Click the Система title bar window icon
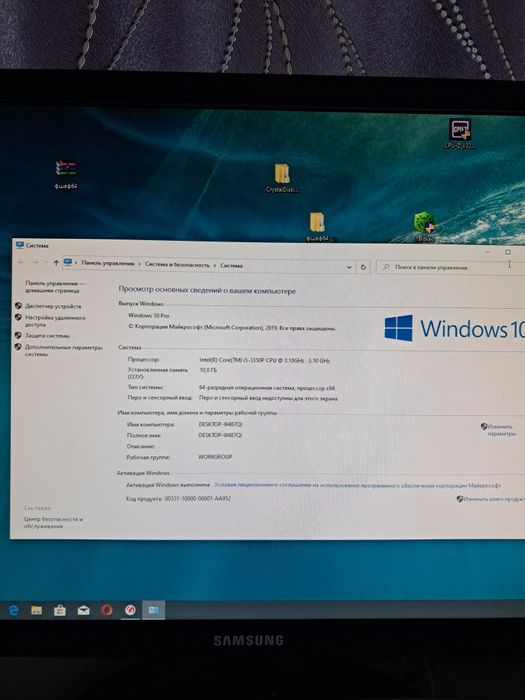 click(20, 245)
